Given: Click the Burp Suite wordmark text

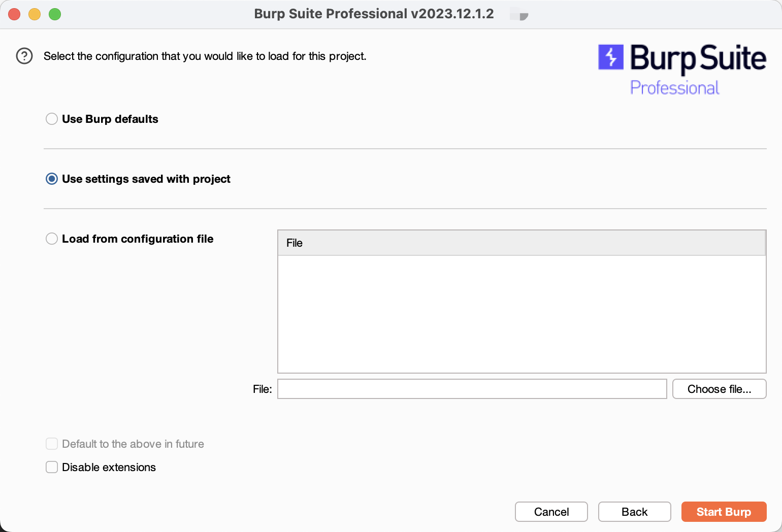Looking at the screenshot, I should pyautogui.click(x=698, y=59).
